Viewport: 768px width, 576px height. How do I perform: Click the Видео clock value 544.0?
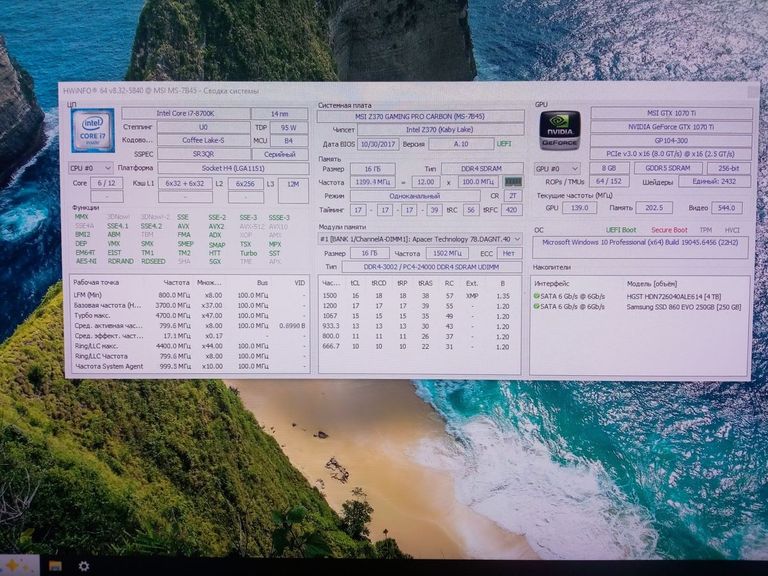[726, 208]
